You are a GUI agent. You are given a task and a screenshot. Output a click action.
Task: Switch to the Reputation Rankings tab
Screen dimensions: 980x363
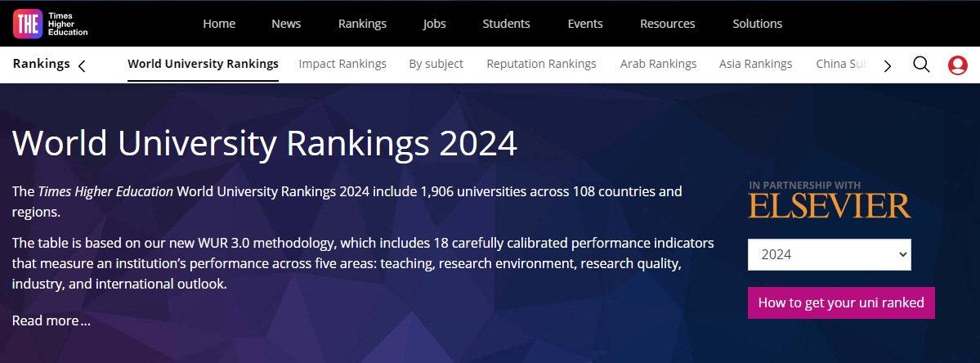541,64
